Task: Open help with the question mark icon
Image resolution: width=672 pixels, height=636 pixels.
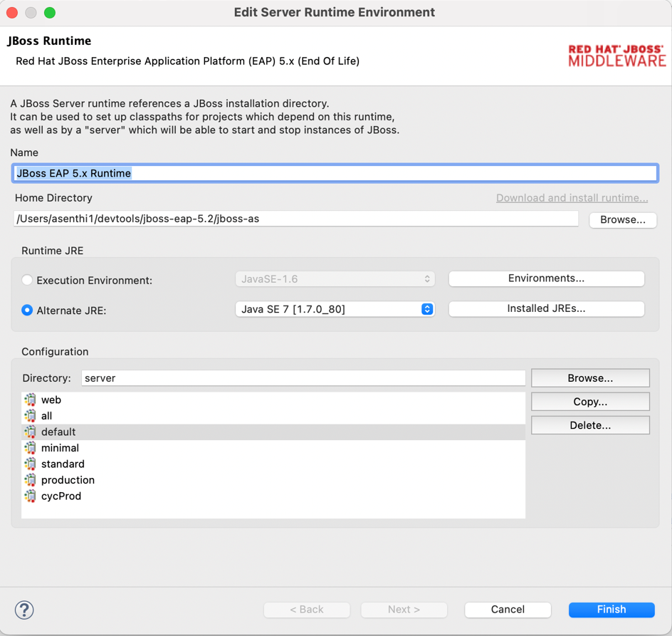Action: tap(24, 610)
